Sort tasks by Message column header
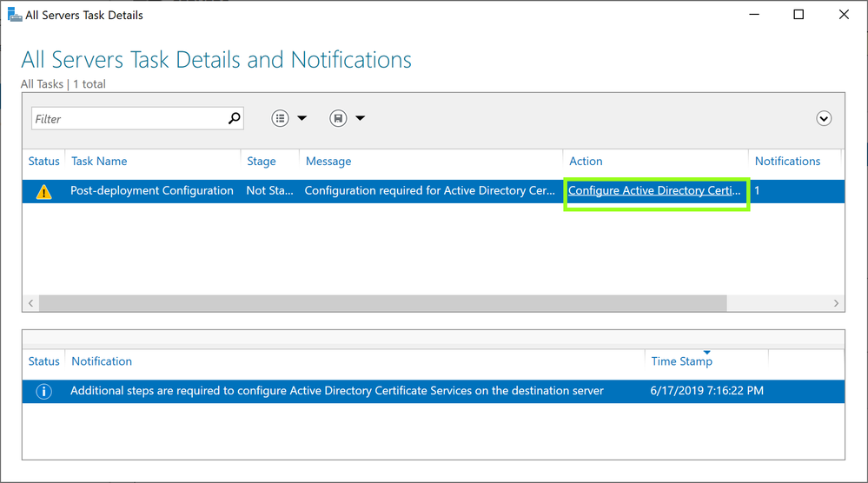Viewport: 868px width, 483px height. tap(328, 161)
